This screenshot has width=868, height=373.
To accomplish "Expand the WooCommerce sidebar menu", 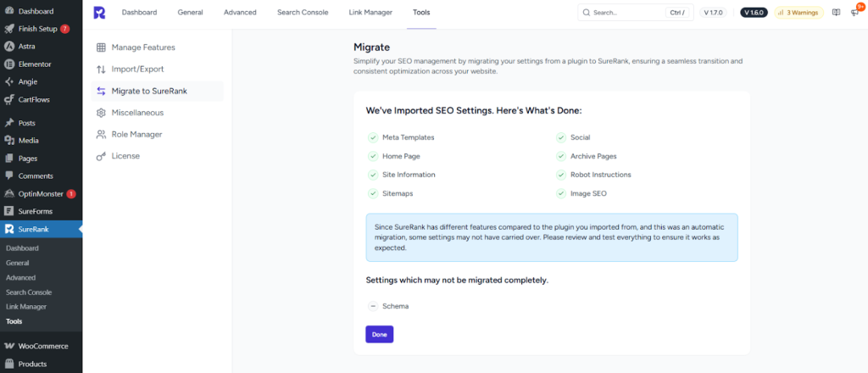I will [x=42, y=346].
